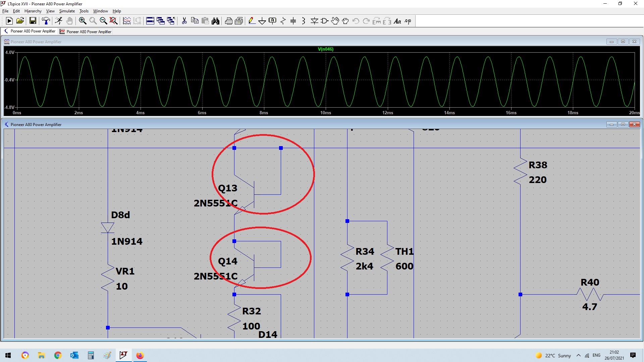Select the Copy tool in toolbar
Viewport: 644px width, 362px height.
(195, 21)
